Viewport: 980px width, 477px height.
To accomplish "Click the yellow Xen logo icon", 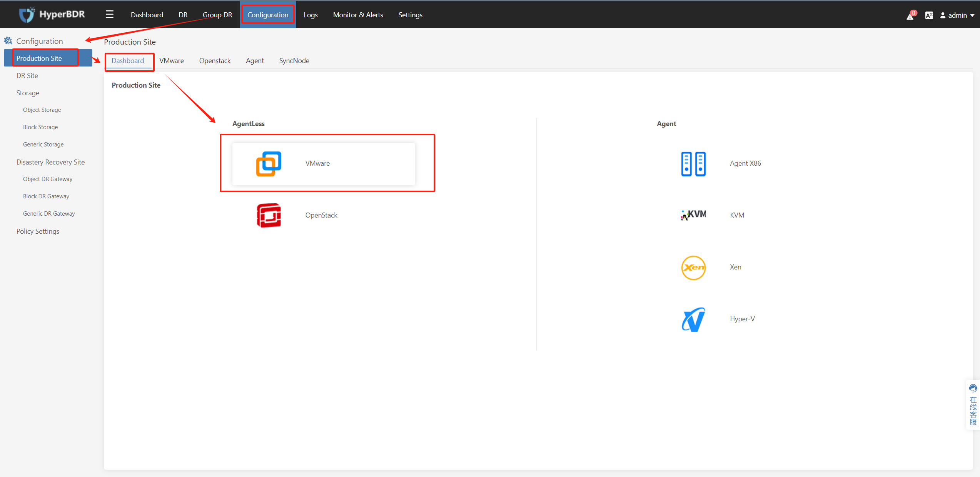I will point(693,268).
